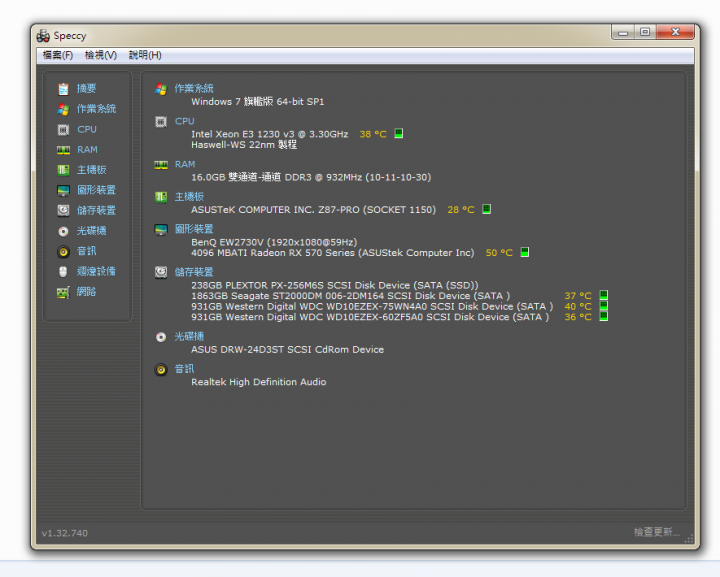Open 儲存裝置 section label in sidebar
The height and width of the screenshot is (577, 720).
[x=96, y=210]
